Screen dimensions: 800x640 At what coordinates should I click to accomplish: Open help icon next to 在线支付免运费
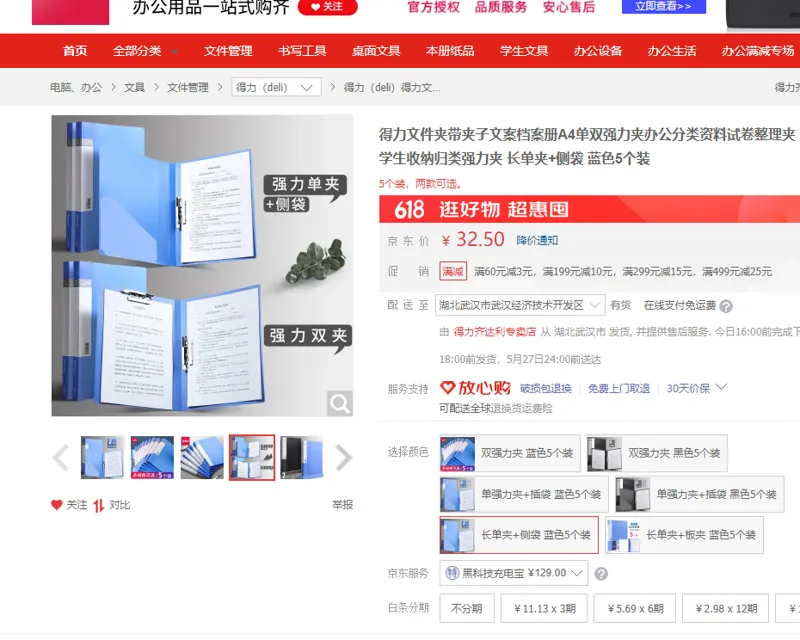click(726, 306)
